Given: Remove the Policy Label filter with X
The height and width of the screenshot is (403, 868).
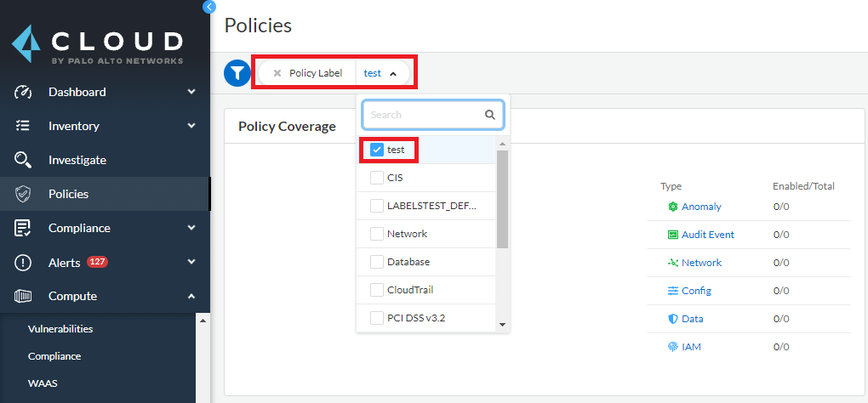Looking at the screenshot, I should [277, 73].
